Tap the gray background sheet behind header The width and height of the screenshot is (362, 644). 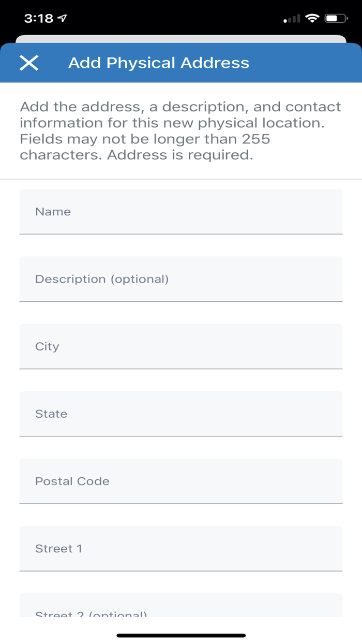coord(181,39)
